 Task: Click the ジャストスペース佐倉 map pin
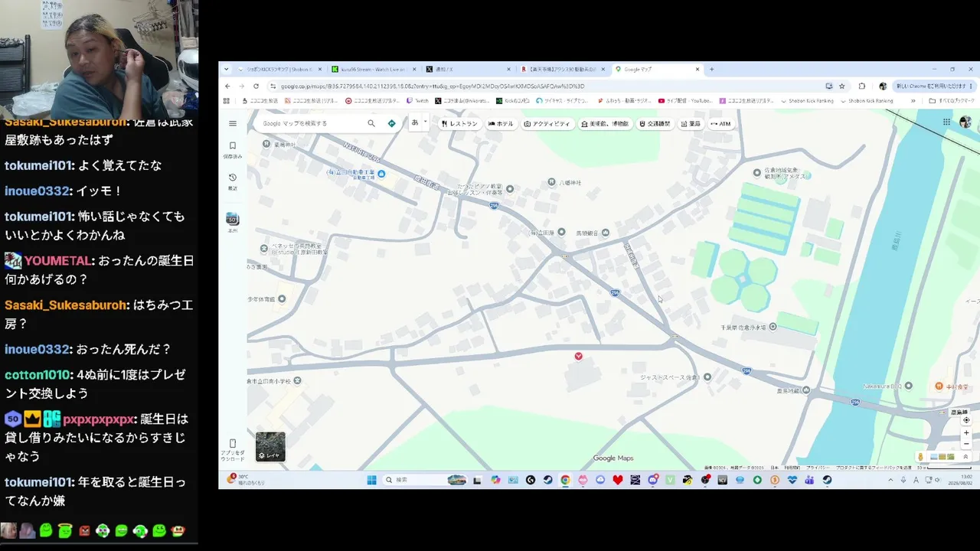coord(707,377)
